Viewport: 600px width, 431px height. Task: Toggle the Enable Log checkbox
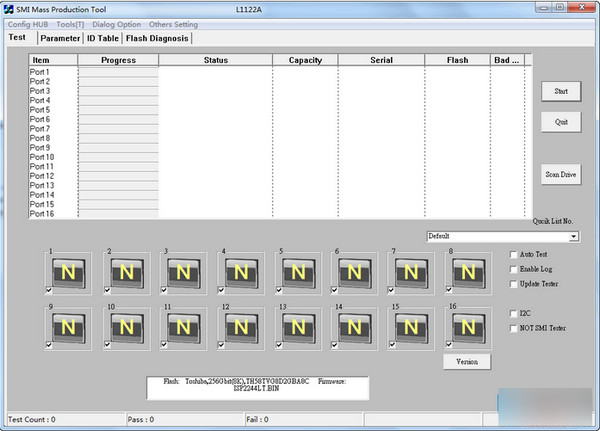[514, 269]
